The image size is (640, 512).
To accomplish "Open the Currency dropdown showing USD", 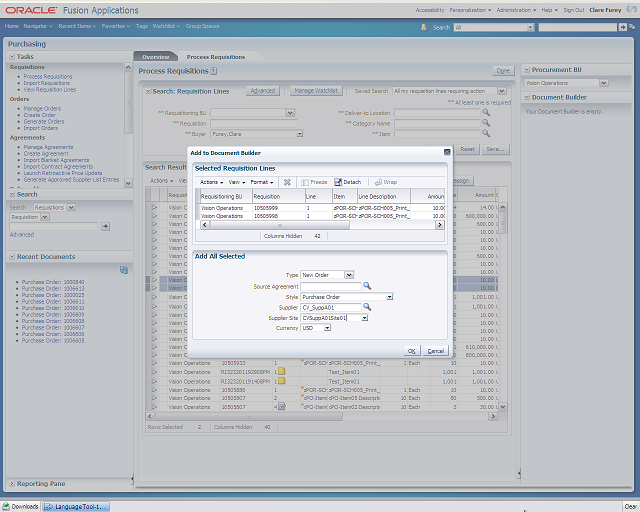I will [x=327, y=328].
